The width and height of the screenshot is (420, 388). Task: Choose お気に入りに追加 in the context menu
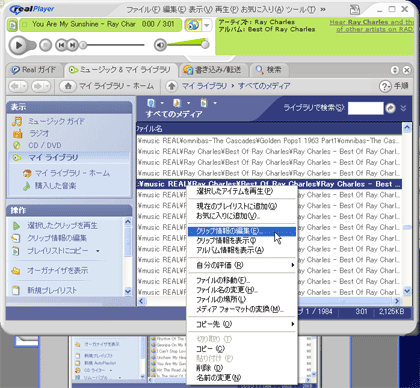point(241,216)
